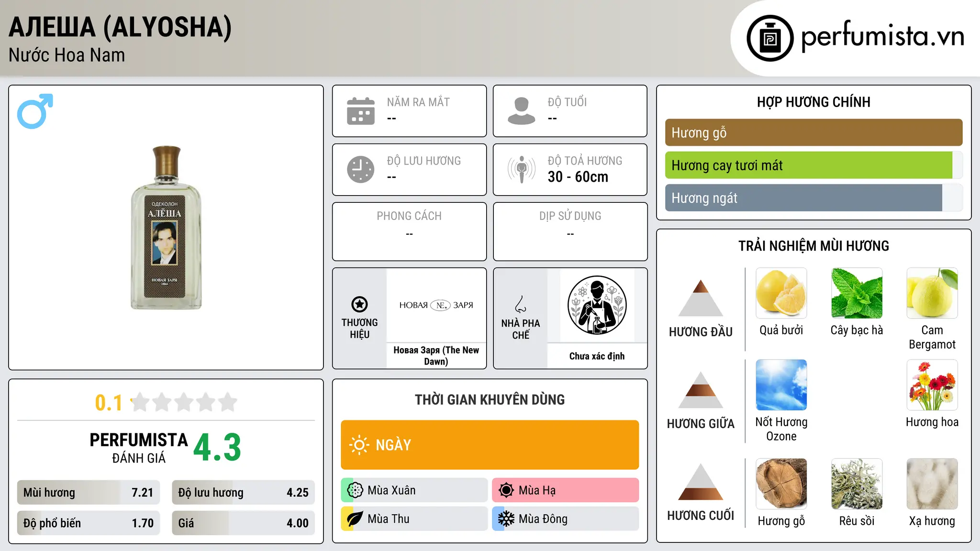Click the Cây bạc hà mint note image
Screen dimensions: 980x551
(x=857, y=293)
